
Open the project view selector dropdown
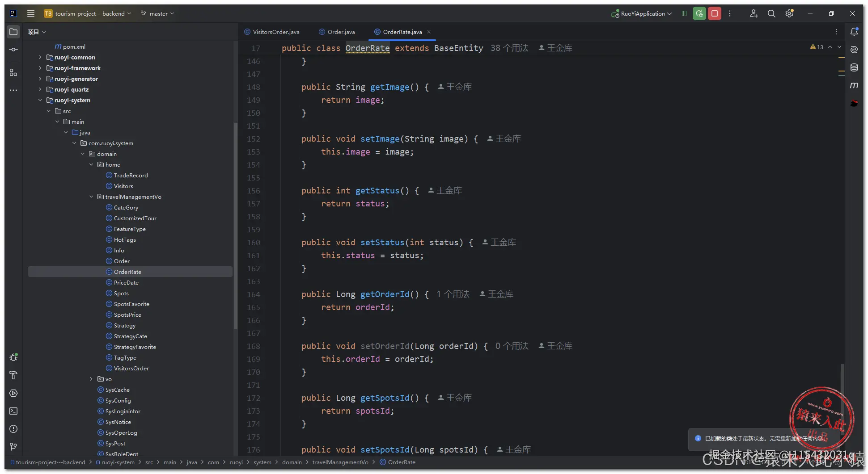coord(37,32)
